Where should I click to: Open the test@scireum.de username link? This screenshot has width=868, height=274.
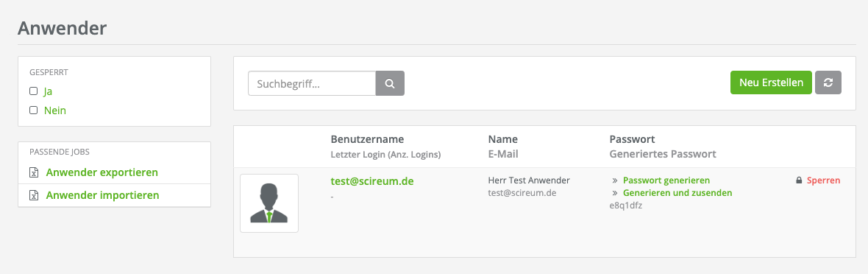click(372, 181)
